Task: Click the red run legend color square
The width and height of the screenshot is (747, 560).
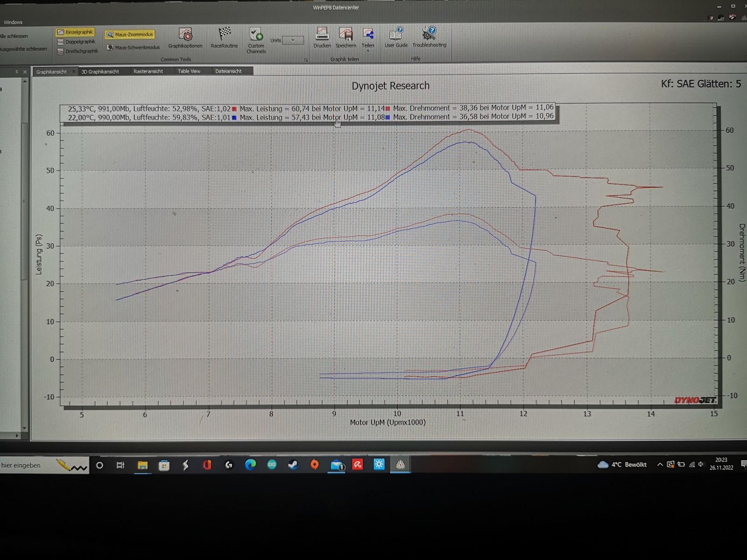Action: (234, 109)
